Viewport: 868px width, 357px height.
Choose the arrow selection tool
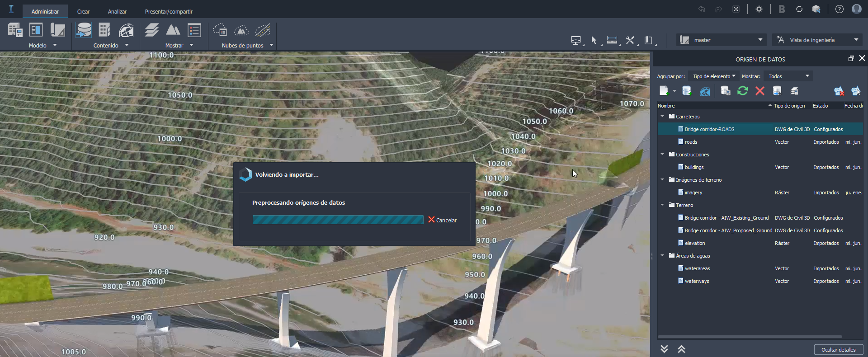(x=594, y=40)
